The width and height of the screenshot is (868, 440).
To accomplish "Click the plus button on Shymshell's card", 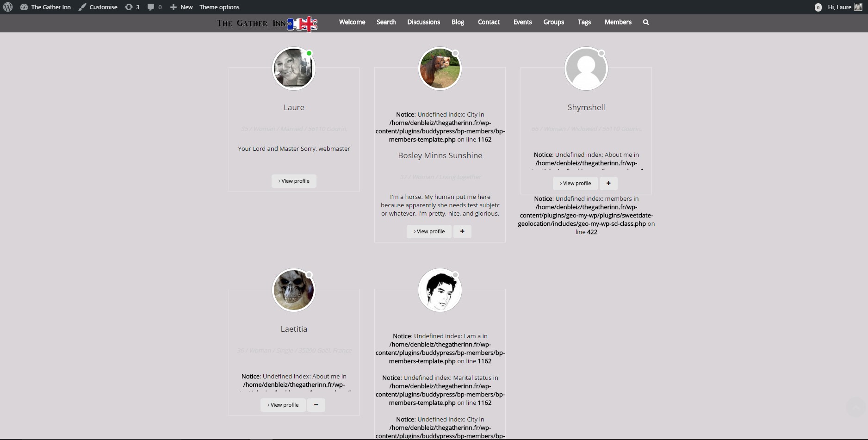I will 608,183.
